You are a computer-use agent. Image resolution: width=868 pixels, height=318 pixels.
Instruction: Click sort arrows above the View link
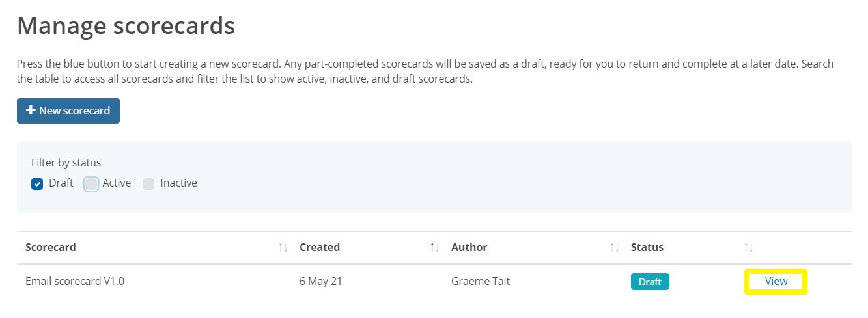pos(748,247)
